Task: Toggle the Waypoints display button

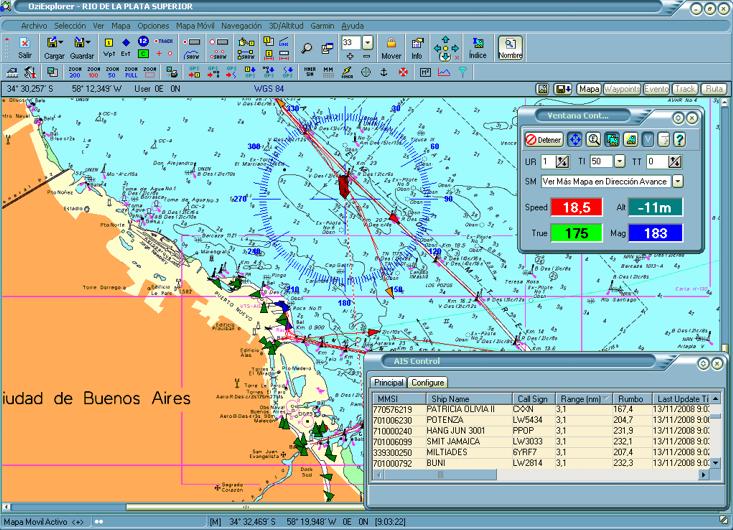Action: tap(622, 89)
